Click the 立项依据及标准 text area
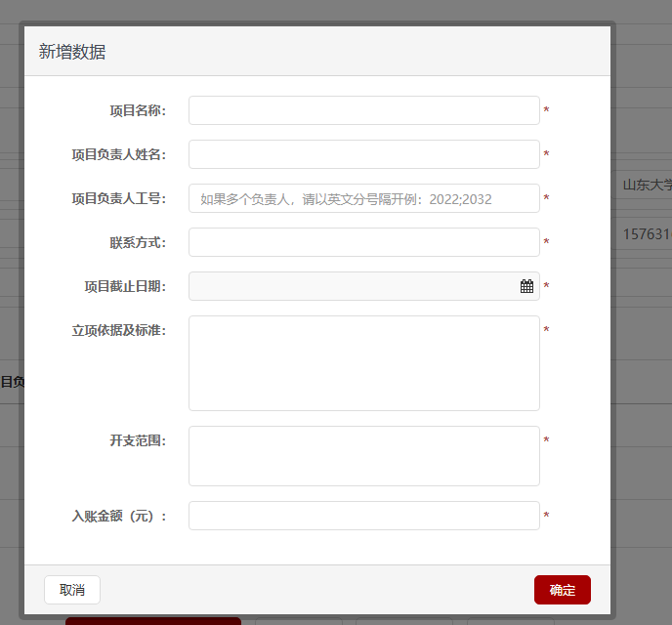672x625 pixels. (364, 363)
